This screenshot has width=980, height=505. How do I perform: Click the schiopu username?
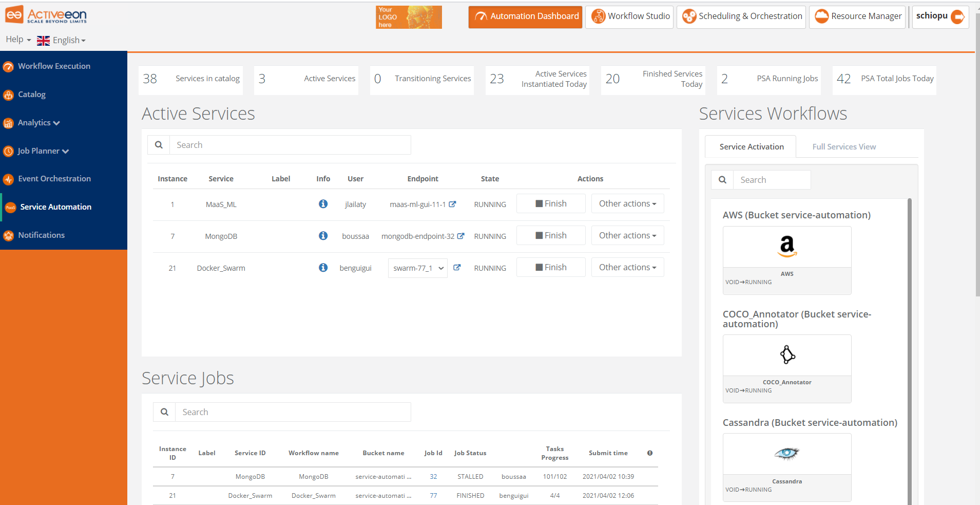(x=932, y=16)
